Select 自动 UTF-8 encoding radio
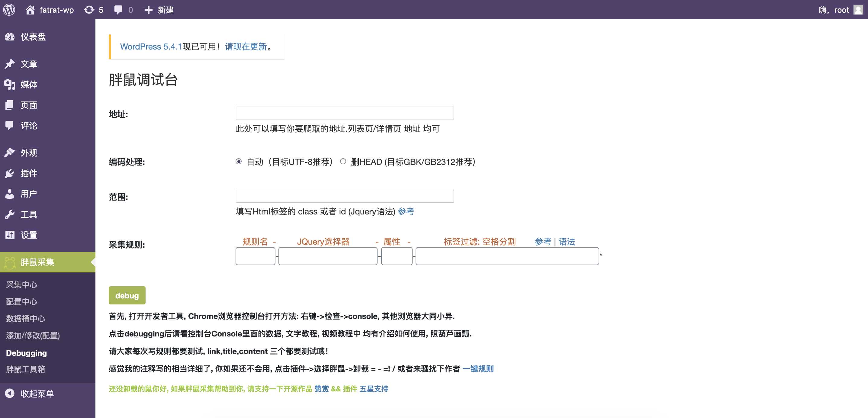Screen dimensions: 868x418 click(x=239, y=162)
